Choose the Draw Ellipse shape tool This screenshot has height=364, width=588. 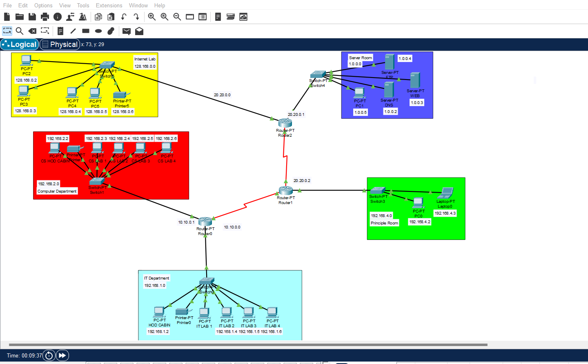click(x=98, y=31)
